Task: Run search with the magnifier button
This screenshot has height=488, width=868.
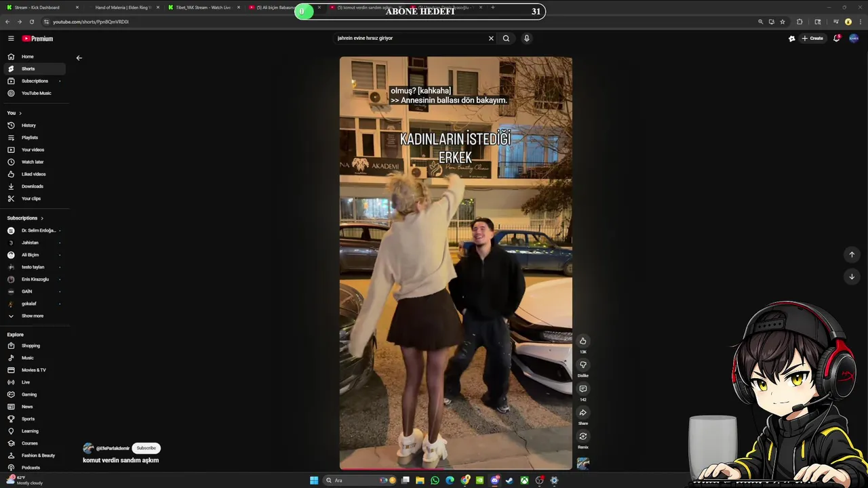Action: tap(506, 38)
